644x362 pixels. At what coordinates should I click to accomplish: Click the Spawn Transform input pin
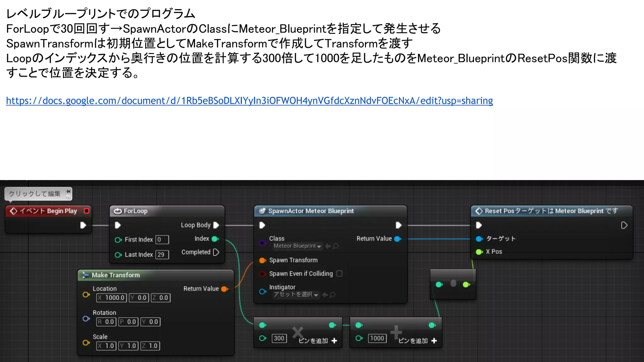(263, 260)
